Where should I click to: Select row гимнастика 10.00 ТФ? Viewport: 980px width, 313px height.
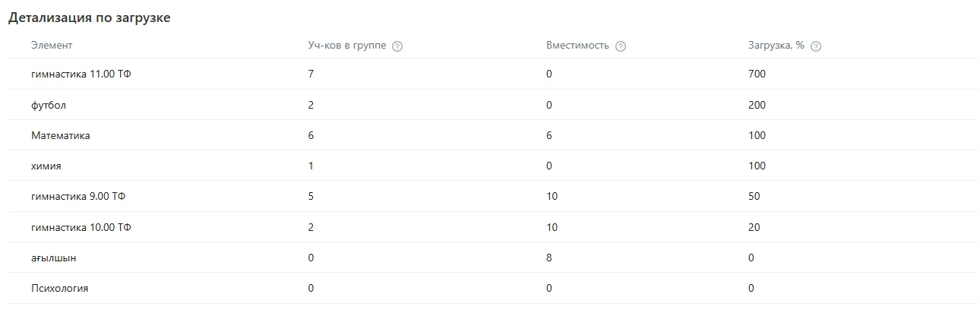493,227
